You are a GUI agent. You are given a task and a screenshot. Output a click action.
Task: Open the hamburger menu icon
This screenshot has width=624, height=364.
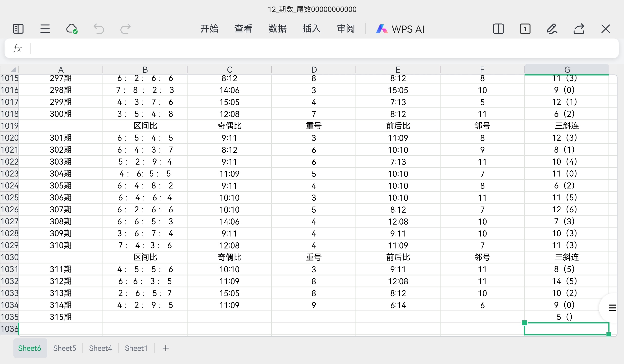pos(45,29)
